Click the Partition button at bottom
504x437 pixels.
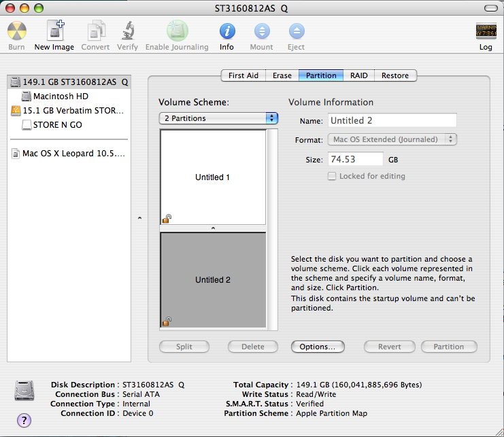(x=449, y=347)
